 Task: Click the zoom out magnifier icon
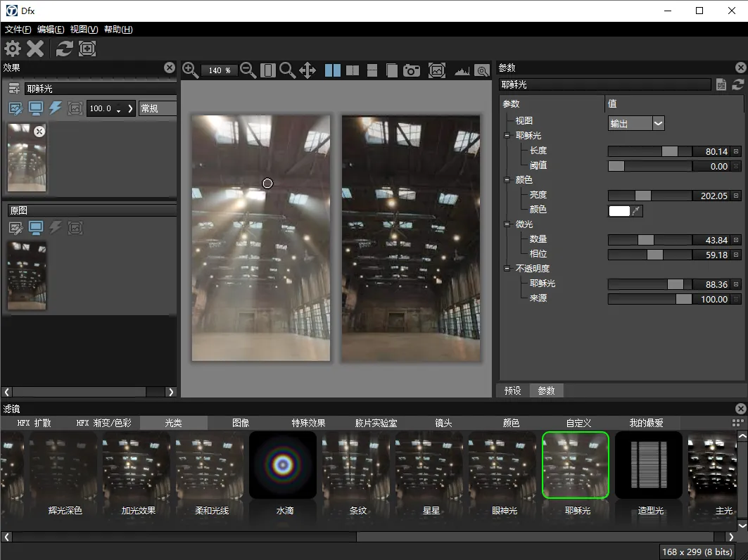click(248, 70)
